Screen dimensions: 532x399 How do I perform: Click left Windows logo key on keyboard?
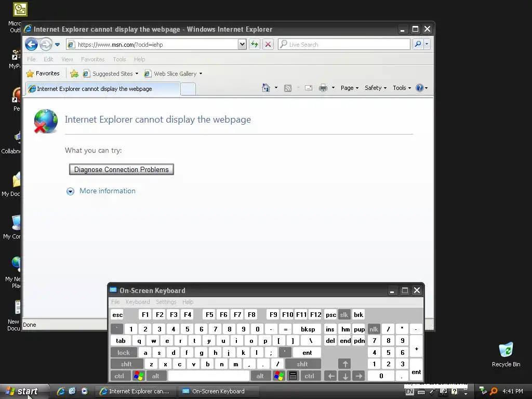(x=138, y=376)
